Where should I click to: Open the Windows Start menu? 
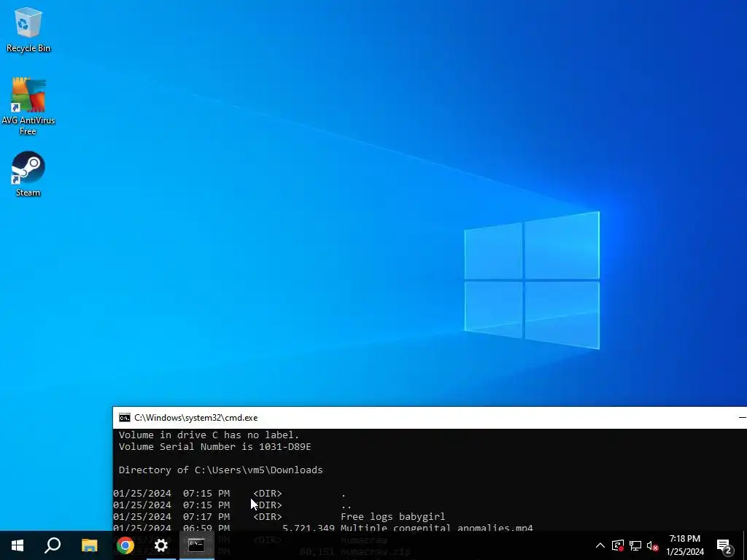[x=18, y=545]
